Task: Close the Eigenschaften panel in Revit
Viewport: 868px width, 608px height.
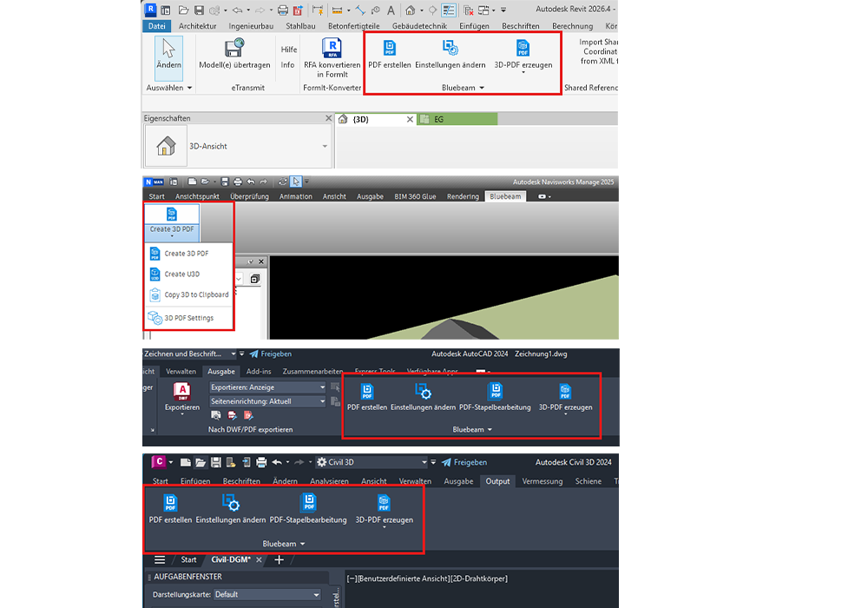Action: tap(328, 118)
